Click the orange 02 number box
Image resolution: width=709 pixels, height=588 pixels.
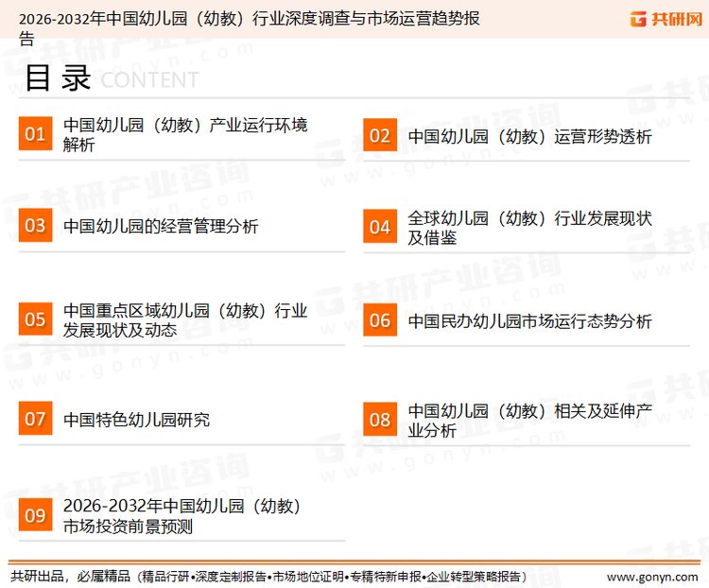click(x=380, y=135)
